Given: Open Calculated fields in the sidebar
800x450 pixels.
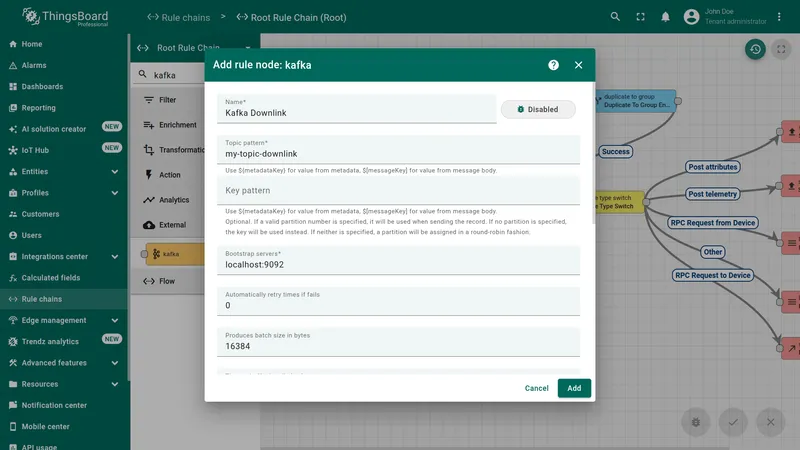Looking at the screenshot, I should (64, 278).
